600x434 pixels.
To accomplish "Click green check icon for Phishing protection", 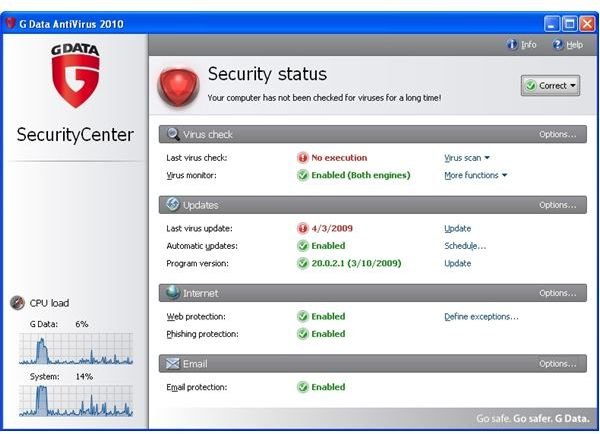I will pos(302,334).
